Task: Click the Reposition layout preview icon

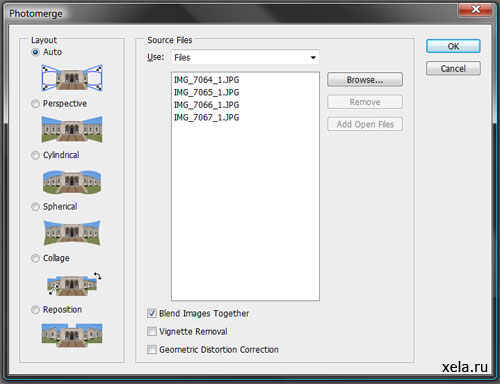Action: 72,335
